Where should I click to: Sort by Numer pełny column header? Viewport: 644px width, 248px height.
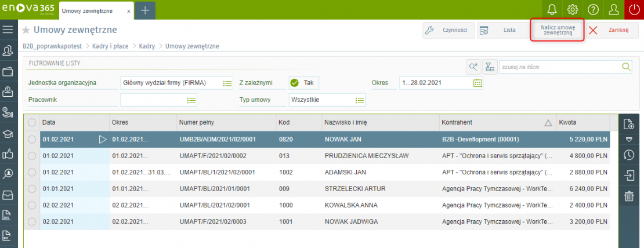(226, 122)
